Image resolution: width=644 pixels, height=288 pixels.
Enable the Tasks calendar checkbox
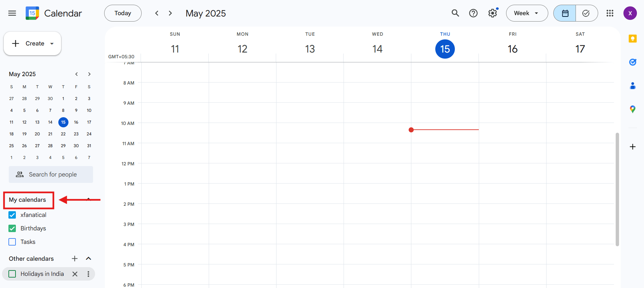(12, 242)
